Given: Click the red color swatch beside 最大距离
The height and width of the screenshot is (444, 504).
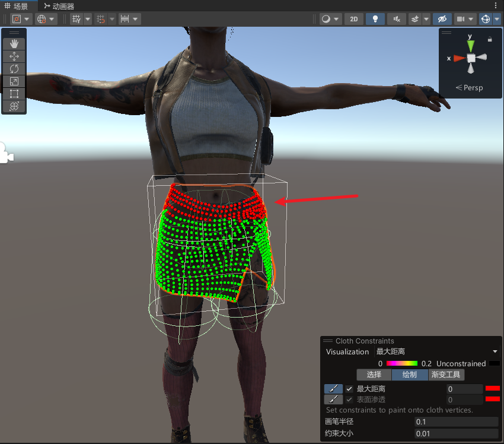Looking at the screenshot, I should [494, 389].
